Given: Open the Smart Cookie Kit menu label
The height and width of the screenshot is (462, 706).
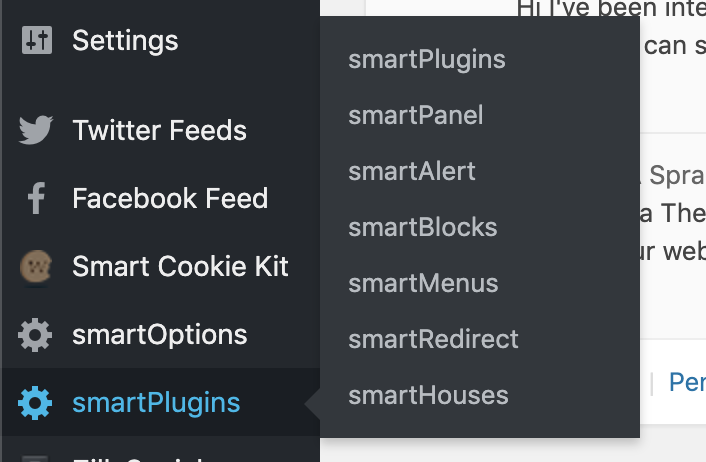Looking at the screenshot, I should click(180, 267).
